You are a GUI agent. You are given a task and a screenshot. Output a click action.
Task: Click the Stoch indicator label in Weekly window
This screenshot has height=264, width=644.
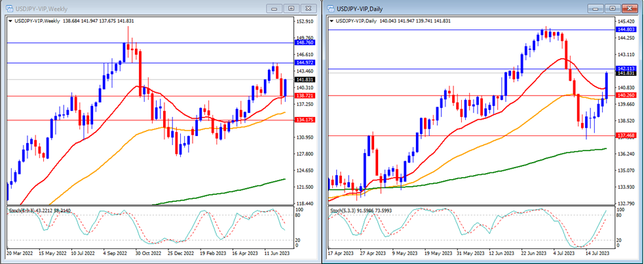(x=40, y=211)
